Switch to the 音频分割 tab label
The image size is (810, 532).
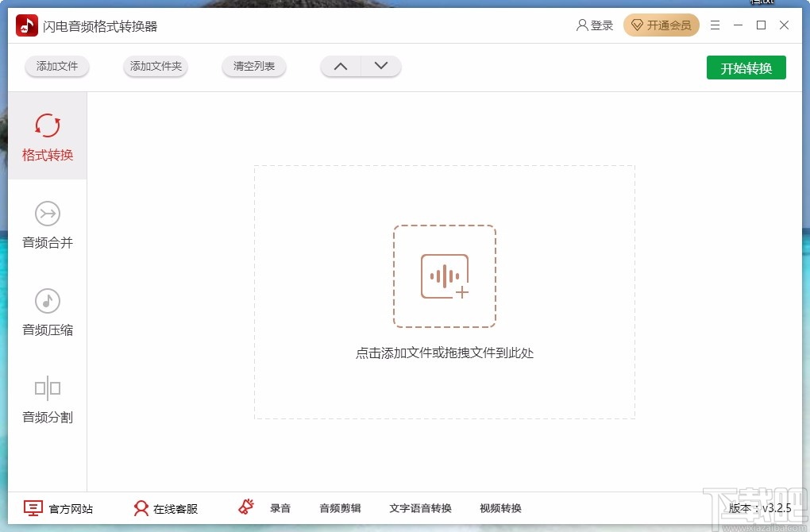48,417
